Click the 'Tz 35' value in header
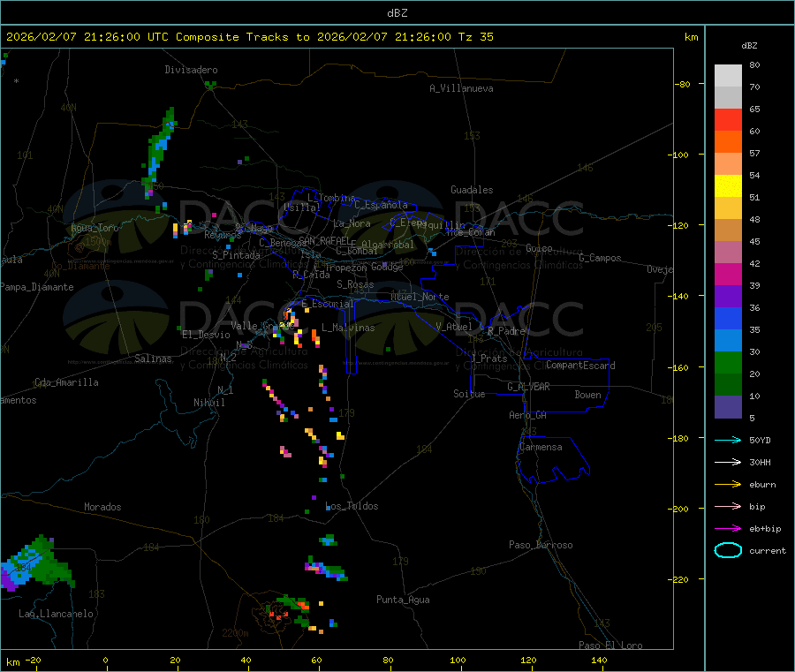Screen dimensions: 795x672 [475, 37]
